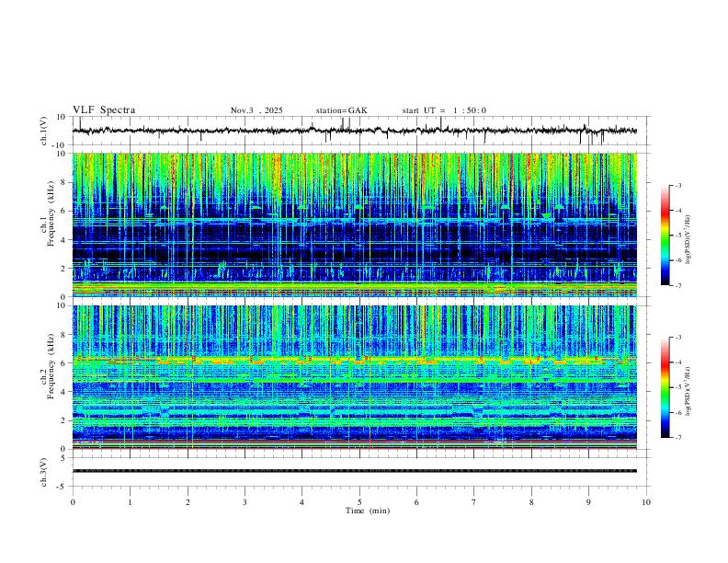This screenshot has height=563, width=728.
Task: Click the ch.1(V) waveform axis label
Action: pos(44,131)
